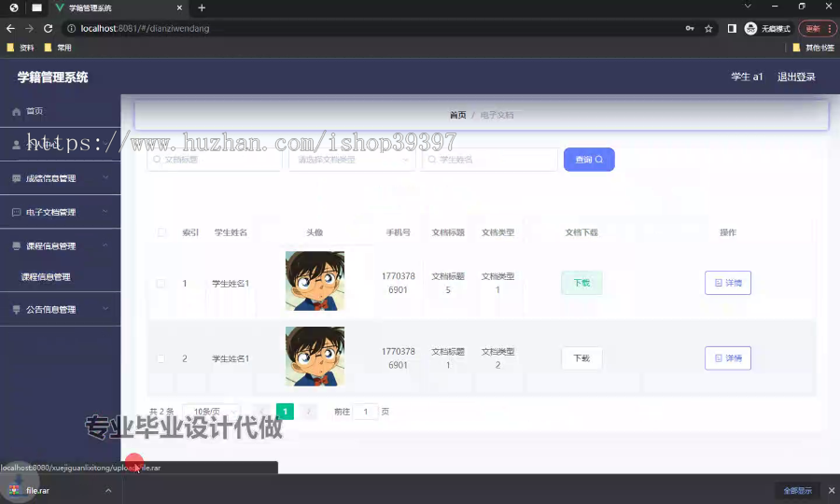
Task: Click the home icon next to 首页
Action: [x=16, y=111]
